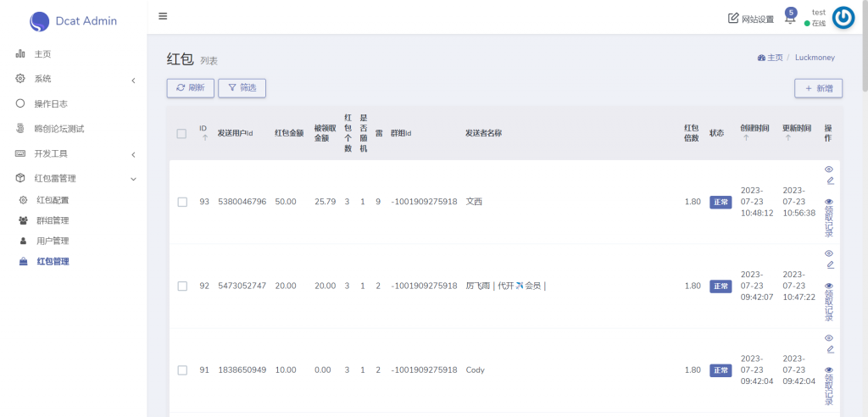
Task: View details eye icon for row 93
Action: click(829, 169)
